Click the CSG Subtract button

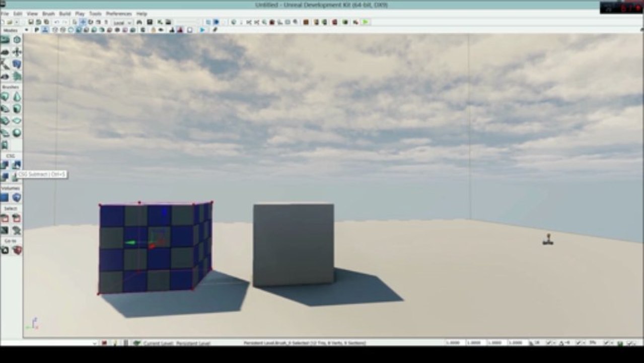coord(17,165)
